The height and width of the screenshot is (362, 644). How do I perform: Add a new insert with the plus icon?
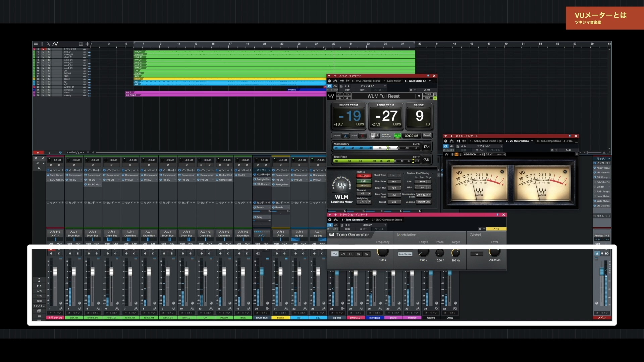(x=335, y=76)
